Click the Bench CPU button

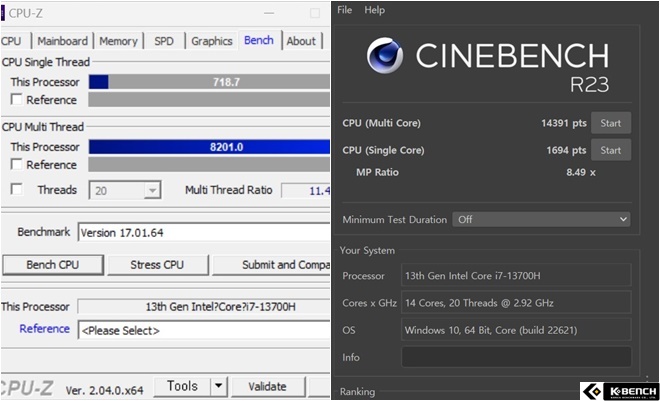tap(53, 265)
